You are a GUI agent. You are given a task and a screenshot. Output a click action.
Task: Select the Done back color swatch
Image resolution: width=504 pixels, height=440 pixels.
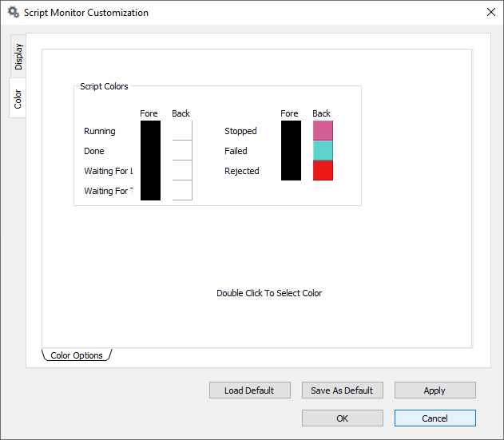[182, 151]
